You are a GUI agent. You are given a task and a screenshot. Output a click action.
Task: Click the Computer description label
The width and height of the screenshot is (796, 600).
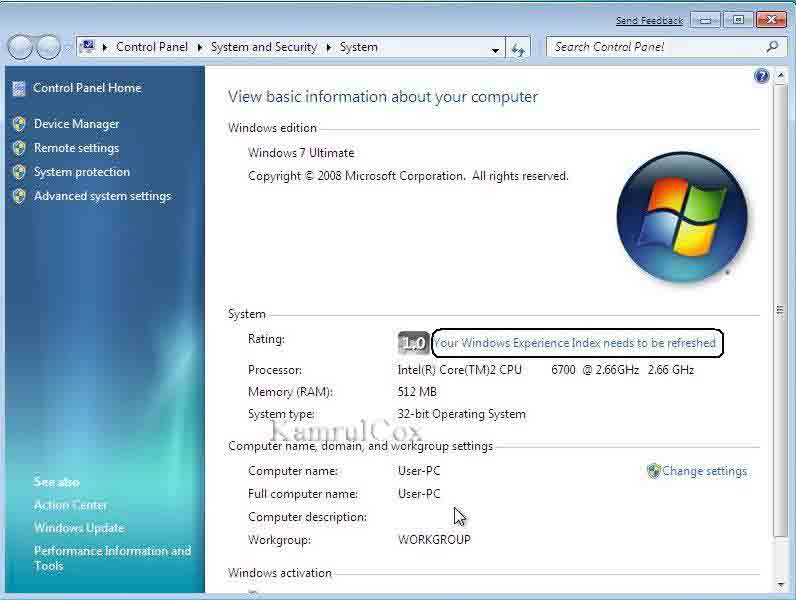point(307,517)
